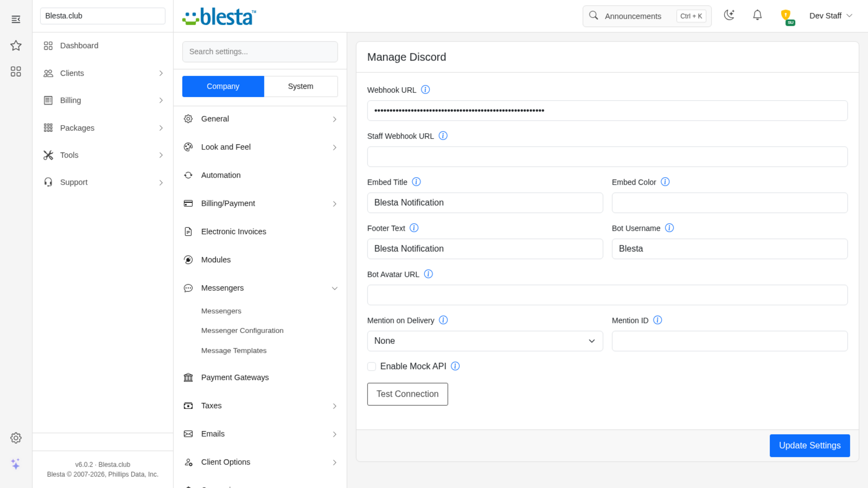
Task: Toggle dark mode moon icon
Action: [729, 15]
